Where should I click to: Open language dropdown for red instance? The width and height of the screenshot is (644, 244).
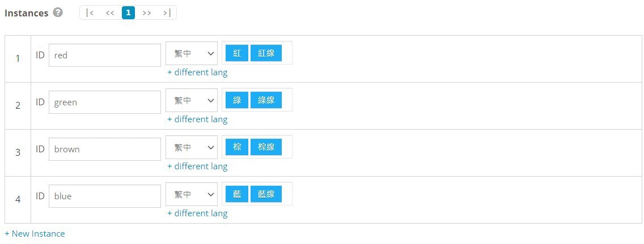coord(192,53)
